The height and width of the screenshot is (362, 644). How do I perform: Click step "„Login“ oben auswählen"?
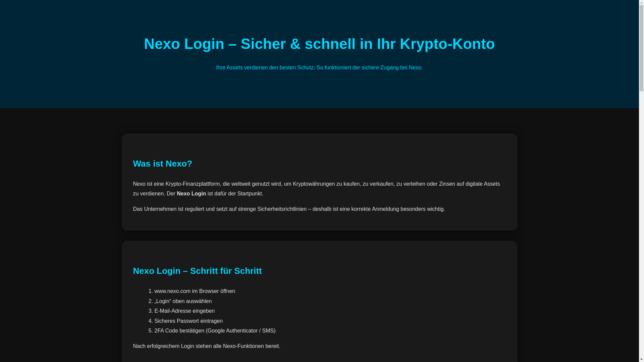[x=183, y=301]
